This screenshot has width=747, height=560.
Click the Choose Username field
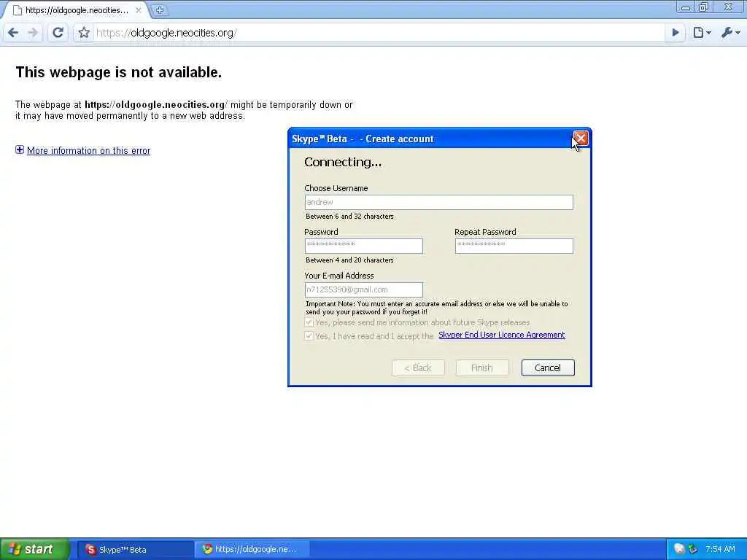coord(438,203)
